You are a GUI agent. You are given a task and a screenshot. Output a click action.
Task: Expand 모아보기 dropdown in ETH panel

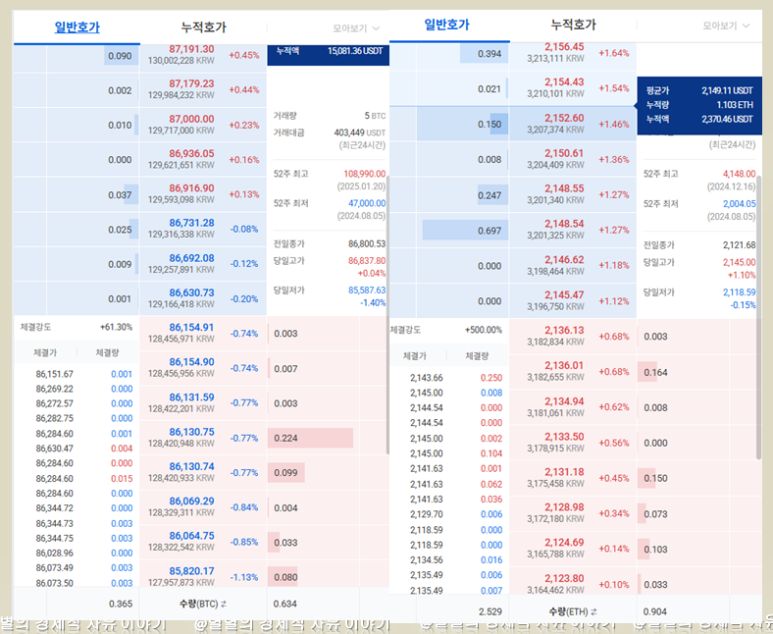click(726, 26)
